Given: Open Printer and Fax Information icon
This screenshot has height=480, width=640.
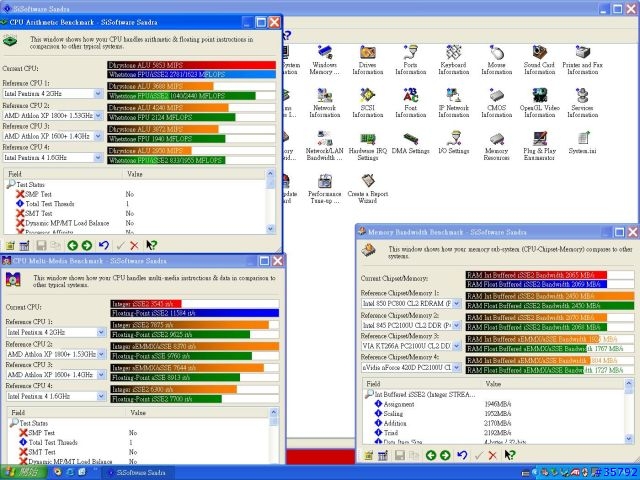Looking at the screenshot, I should (582, 60).
